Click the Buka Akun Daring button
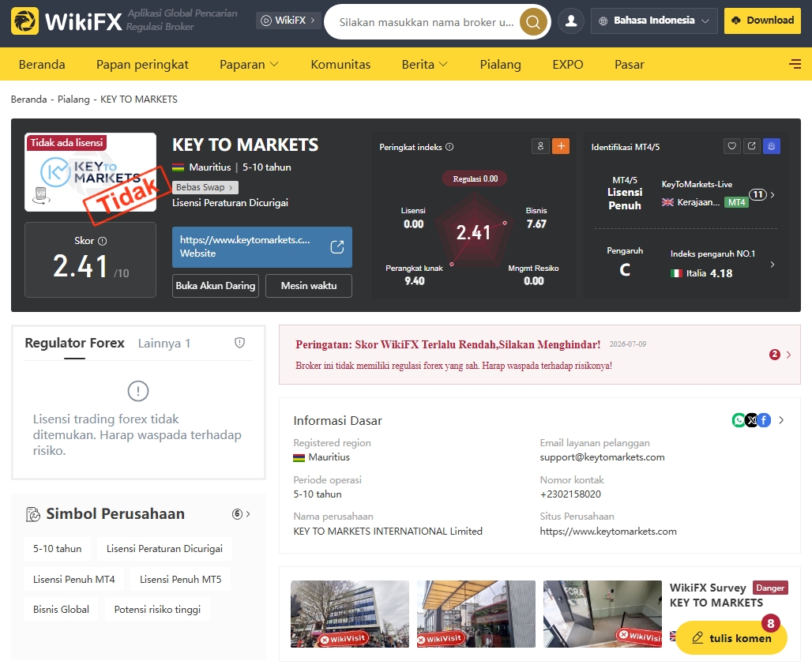812x665 pixels. click(216, 286)
